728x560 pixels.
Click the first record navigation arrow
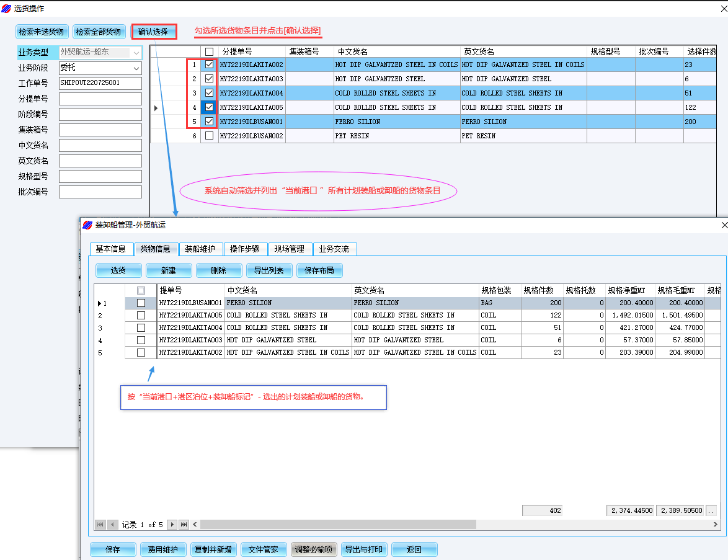[x=100, y=525]
